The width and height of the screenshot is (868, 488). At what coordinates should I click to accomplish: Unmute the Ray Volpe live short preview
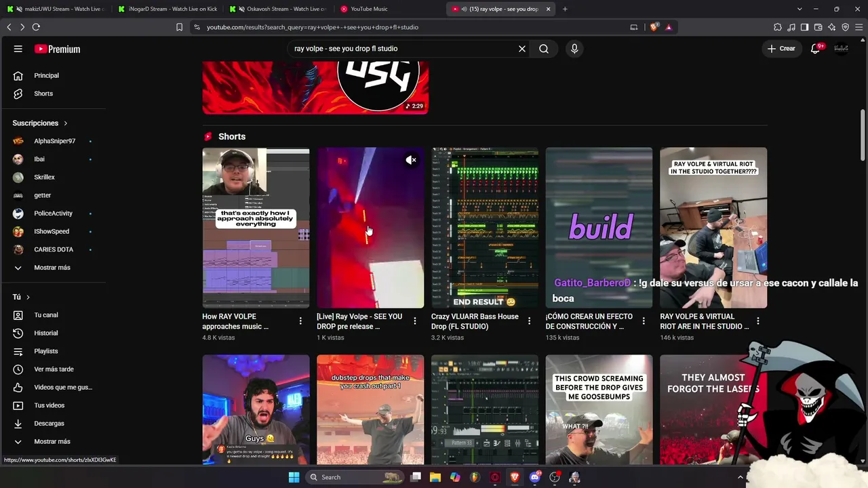(411, 161)
